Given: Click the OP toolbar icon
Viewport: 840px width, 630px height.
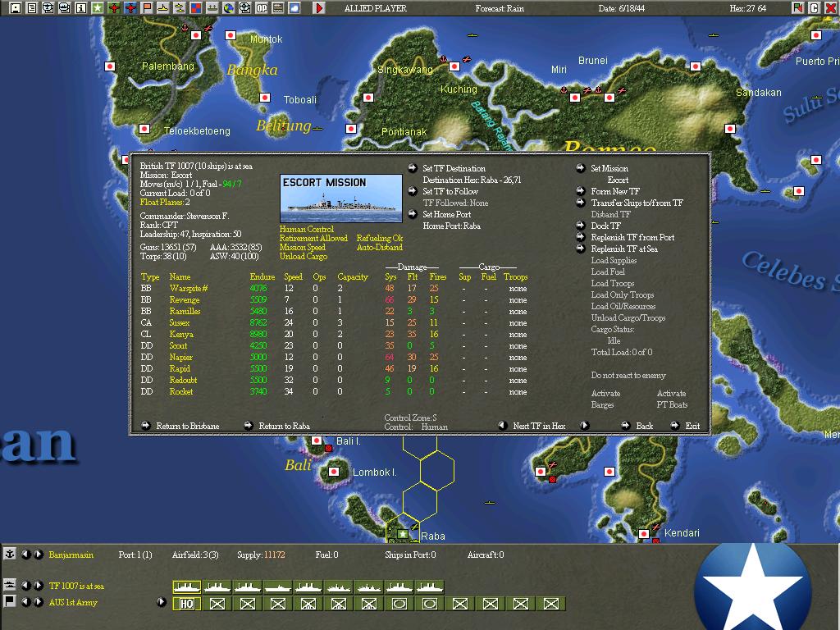Looking at the screenshot, I should point(262,8).
